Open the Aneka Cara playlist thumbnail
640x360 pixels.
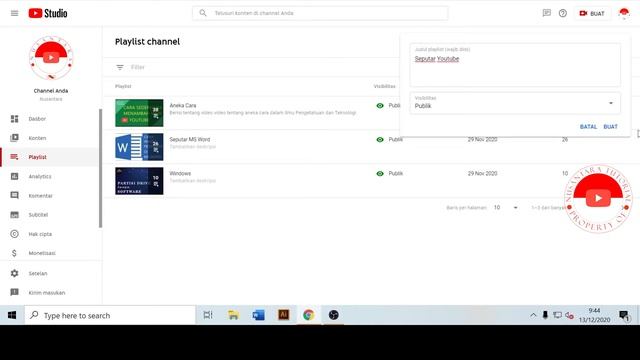pyautogui.click(x=139, y=113)
